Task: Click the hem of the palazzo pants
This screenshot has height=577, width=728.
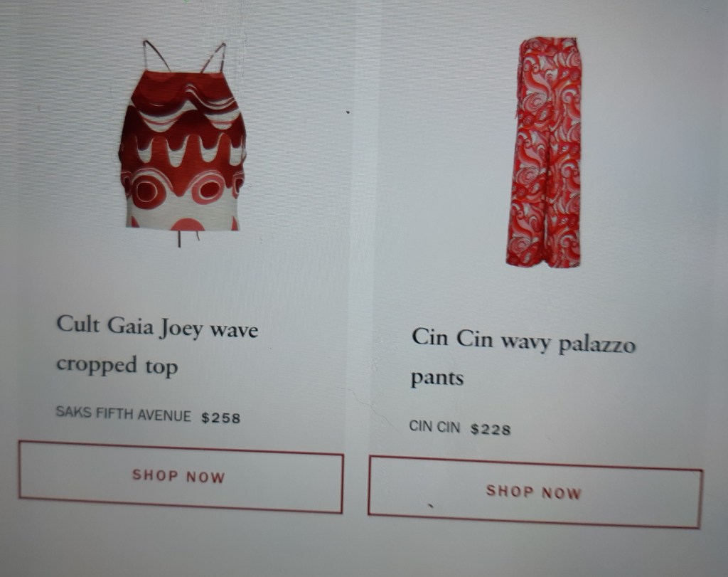Action: tap(543, 260)
